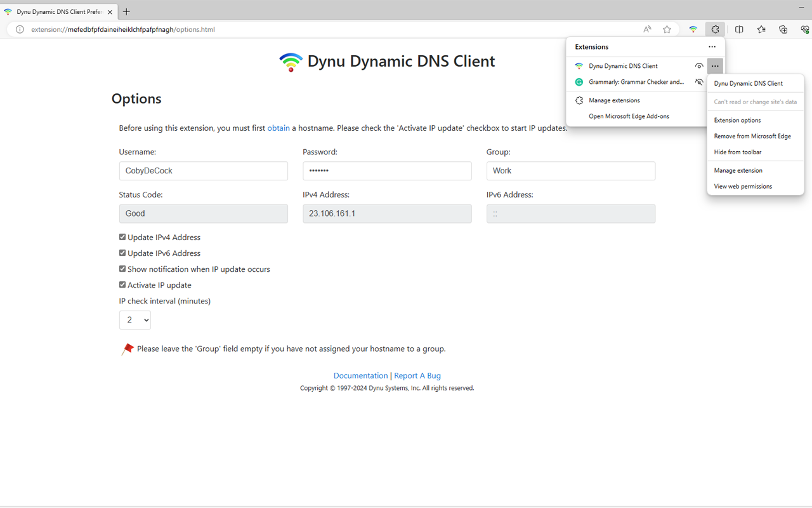This screenshot has height=508, width=812.
Task: Select Hide from toolbar
Action: point(756,152)
